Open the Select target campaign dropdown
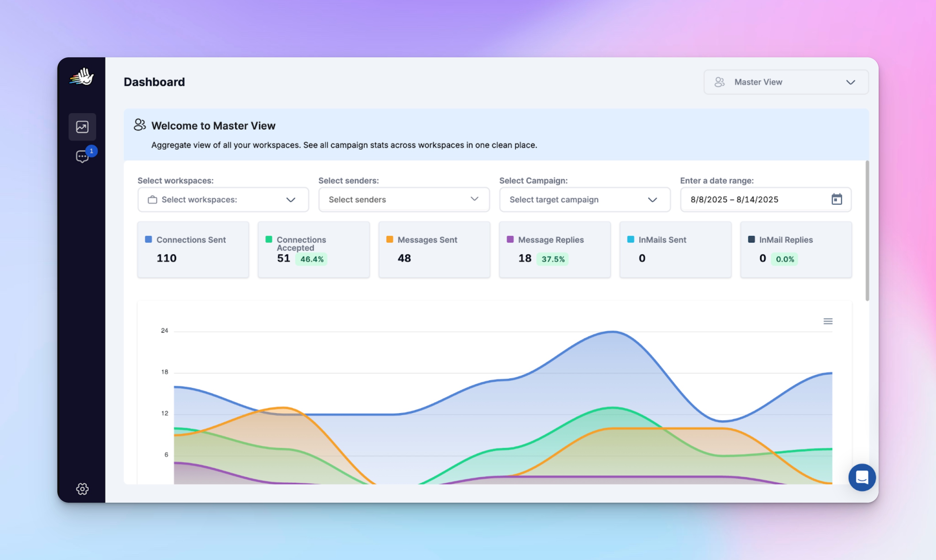This screenshot has width=936, height=560. click(x=584, y=200)
